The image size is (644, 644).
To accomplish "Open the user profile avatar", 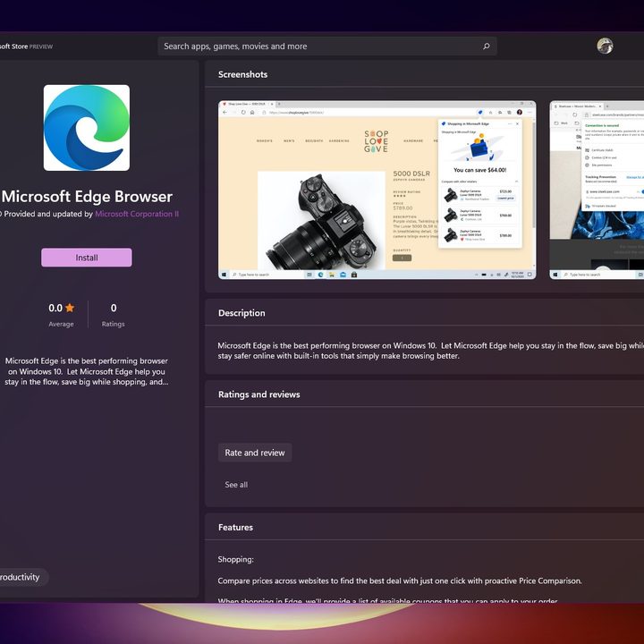I will (605, 46).
